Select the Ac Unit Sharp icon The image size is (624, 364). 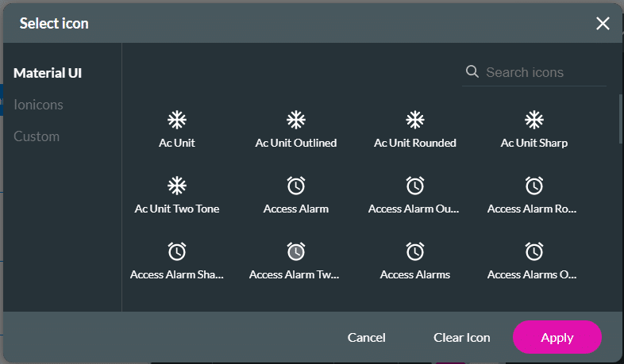[534, 121]
